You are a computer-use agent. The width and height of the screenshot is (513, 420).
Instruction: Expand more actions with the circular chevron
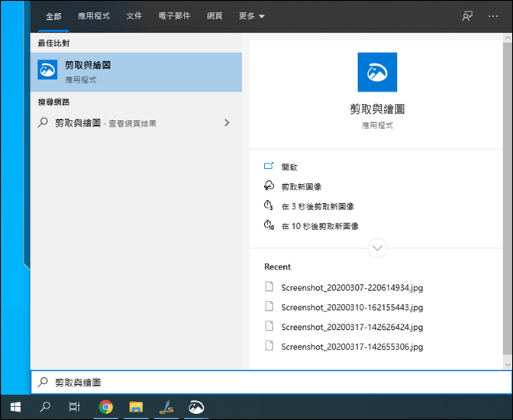377,248
